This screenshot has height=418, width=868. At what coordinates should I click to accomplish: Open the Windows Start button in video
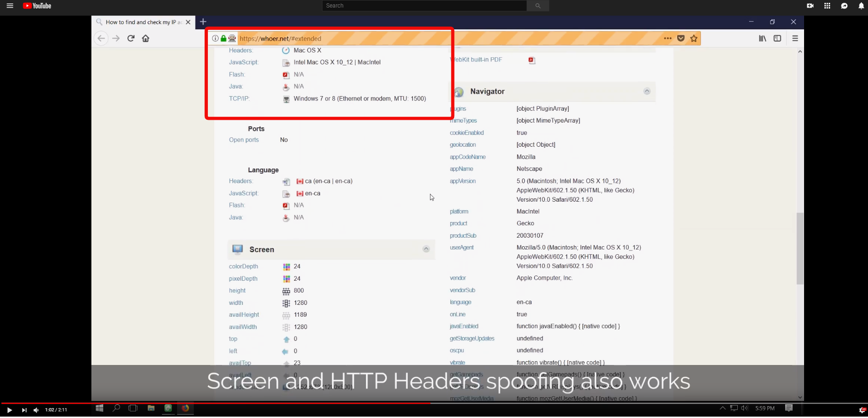point(99,408)
